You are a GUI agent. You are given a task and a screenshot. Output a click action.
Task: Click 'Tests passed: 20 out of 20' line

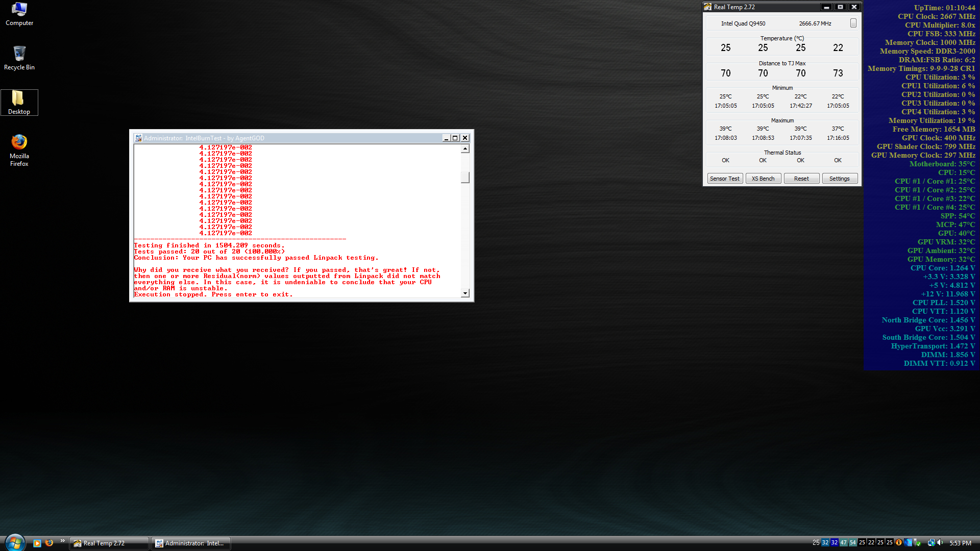tap(209, 252)
